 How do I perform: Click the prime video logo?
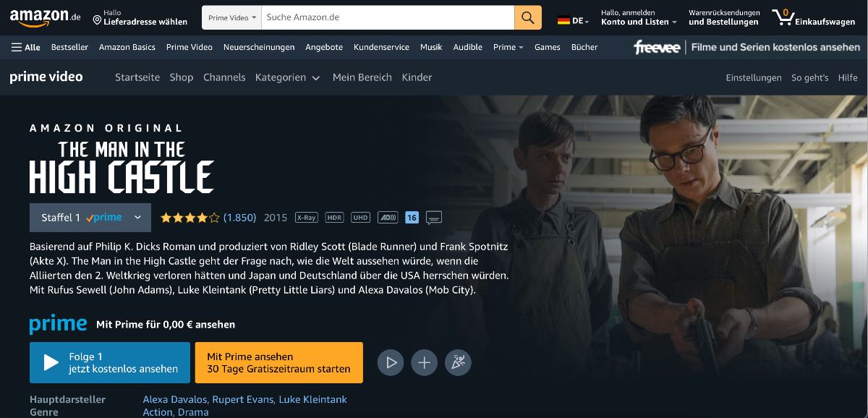46,77
